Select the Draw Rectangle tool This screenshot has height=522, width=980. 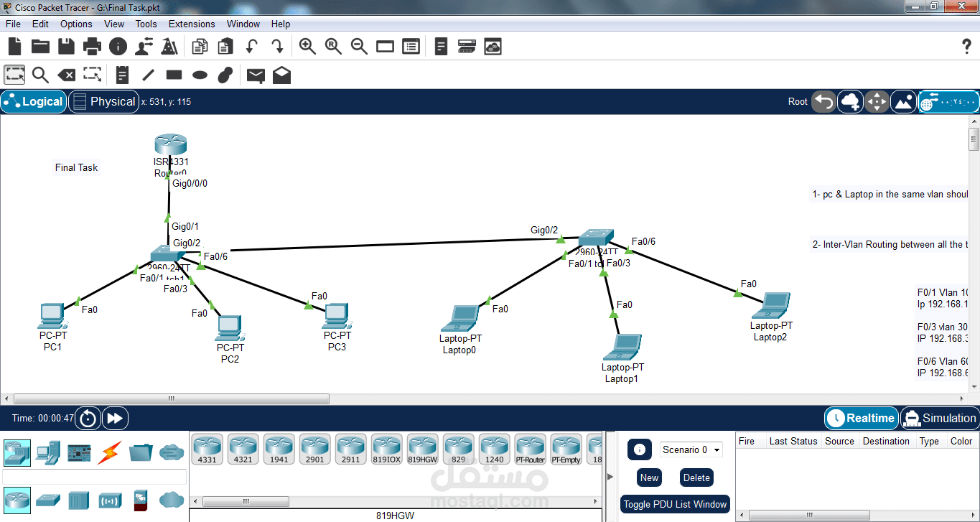pos(174,75)
